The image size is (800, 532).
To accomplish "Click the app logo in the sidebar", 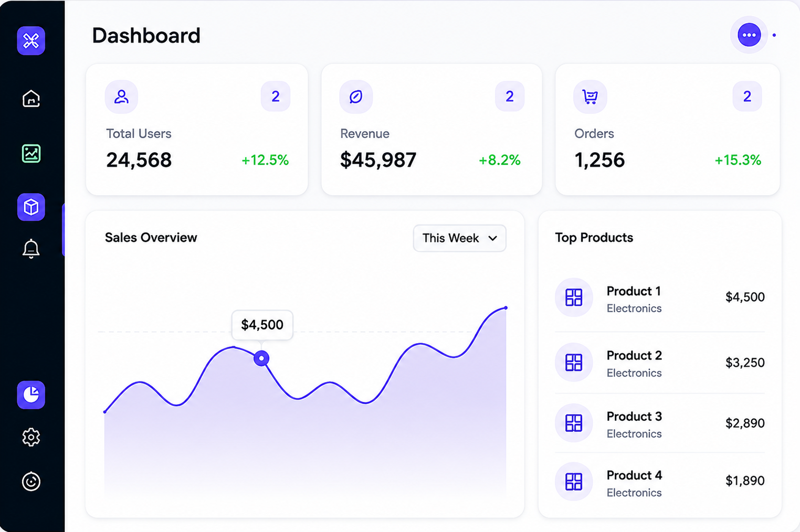I will click(x=31, y=40).
